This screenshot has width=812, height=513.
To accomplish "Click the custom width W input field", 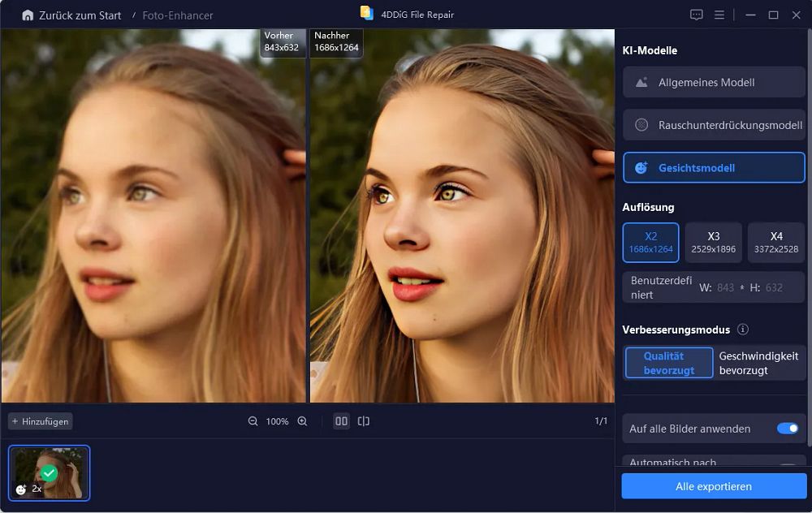I will pyautogui.click(x=725, y=288).
